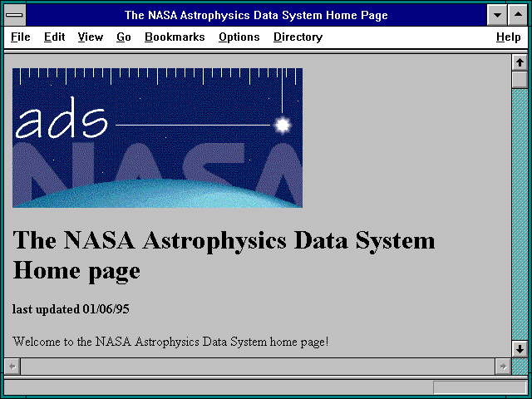Viewport: 532px width, 399px height.
Task: Open the Bookmarks menu
Action: 175,37
